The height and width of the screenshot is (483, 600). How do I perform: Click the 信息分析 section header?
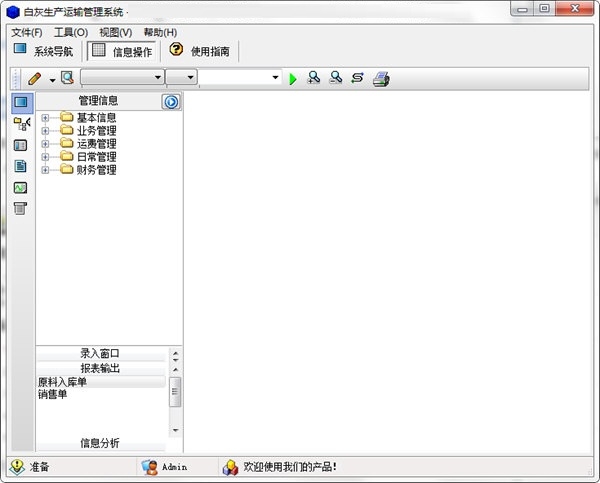(x=100, y=443)
